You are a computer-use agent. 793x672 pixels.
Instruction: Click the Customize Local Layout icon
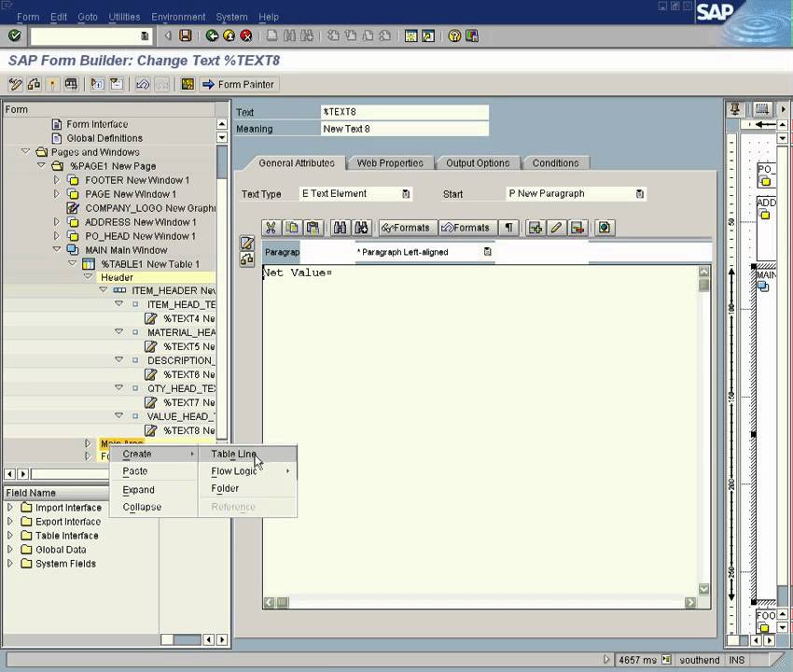pyautogui.click(x=472, y=35)
